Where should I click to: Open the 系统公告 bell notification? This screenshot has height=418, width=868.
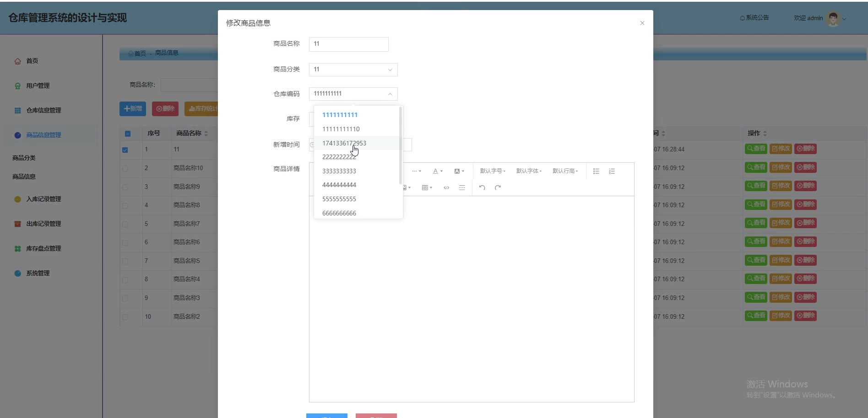pyautogui.click(x=754, y=18)
